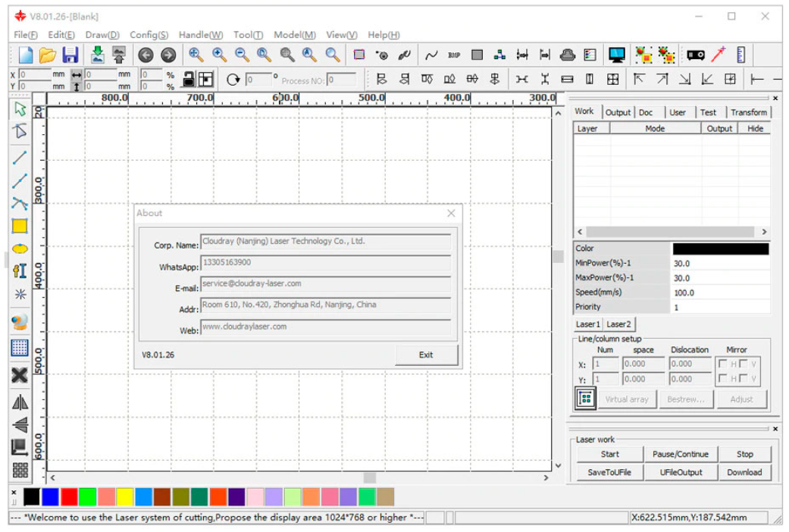
Task: Click the Undo left arrow icon
Action: tap(146, 55)
